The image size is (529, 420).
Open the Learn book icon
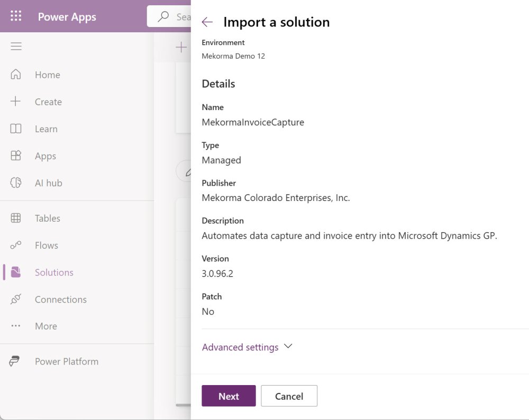tap(16, 129)
